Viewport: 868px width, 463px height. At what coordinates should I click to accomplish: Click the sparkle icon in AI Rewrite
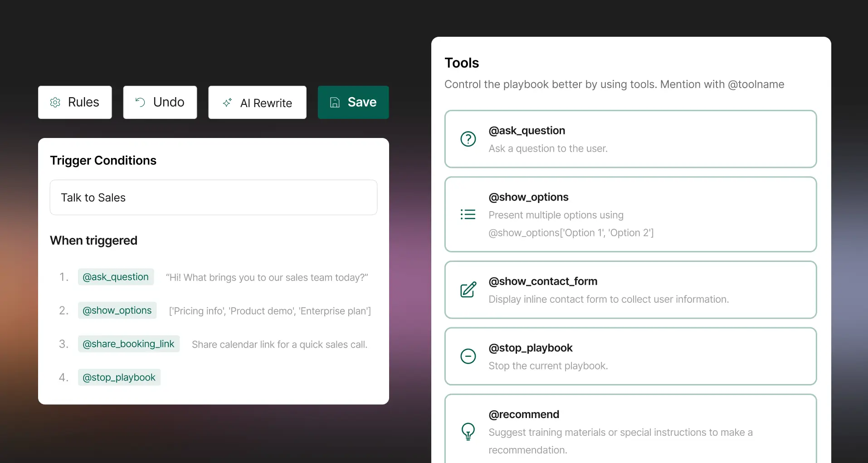click(x=228, y=103)
